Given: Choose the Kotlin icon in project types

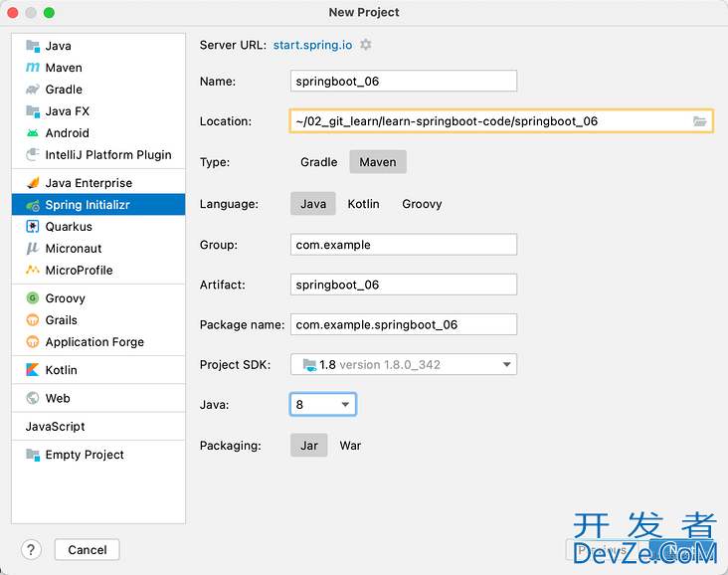Looking at the screenshot, I should pos(33,370).
